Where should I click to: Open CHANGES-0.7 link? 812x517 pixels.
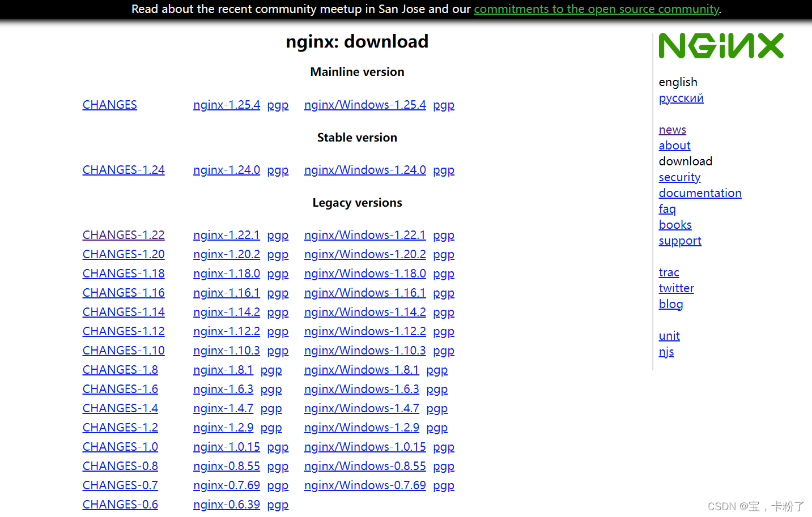pos(120,485)
